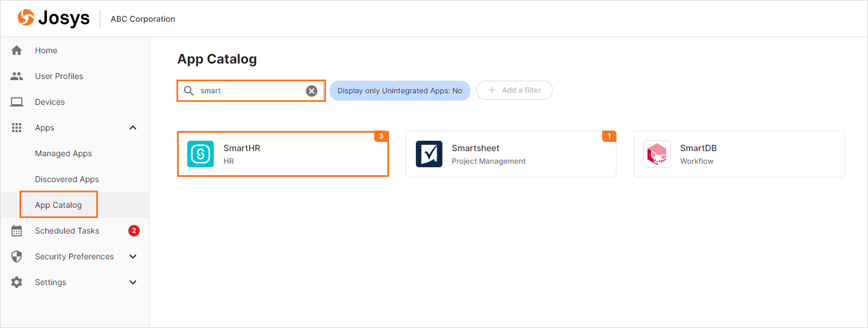Click the Smartsheet app logo

(x=429, y=154)
